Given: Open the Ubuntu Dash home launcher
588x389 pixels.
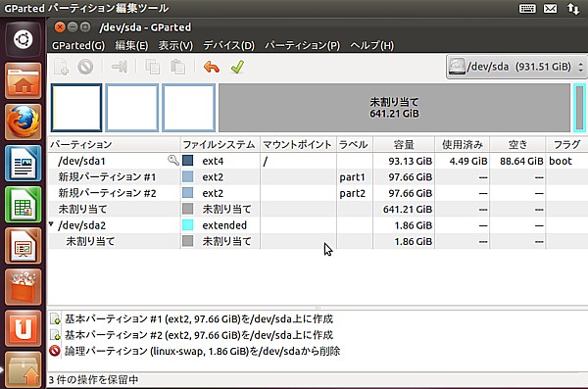Looking at the screenshot, I should [x=24, y=39].
